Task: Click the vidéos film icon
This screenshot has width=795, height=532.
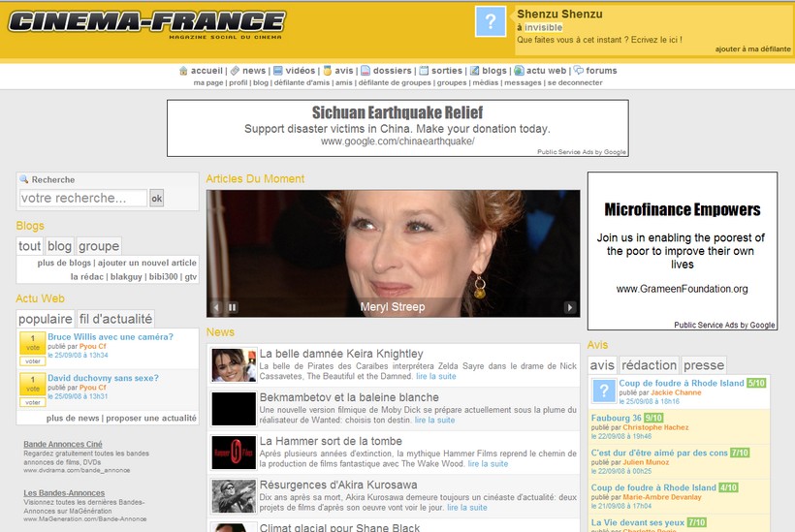Action: [278, 71]
